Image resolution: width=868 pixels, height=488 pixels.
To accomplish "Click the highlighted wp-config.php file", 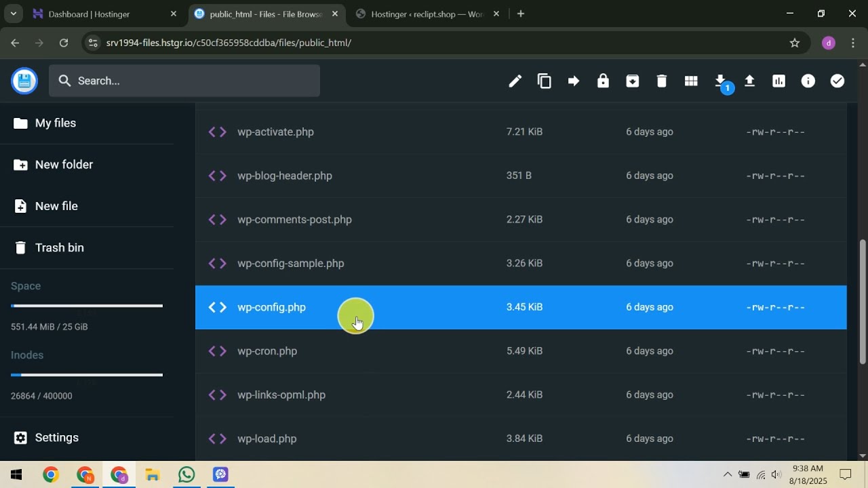I will pos(521,307).
